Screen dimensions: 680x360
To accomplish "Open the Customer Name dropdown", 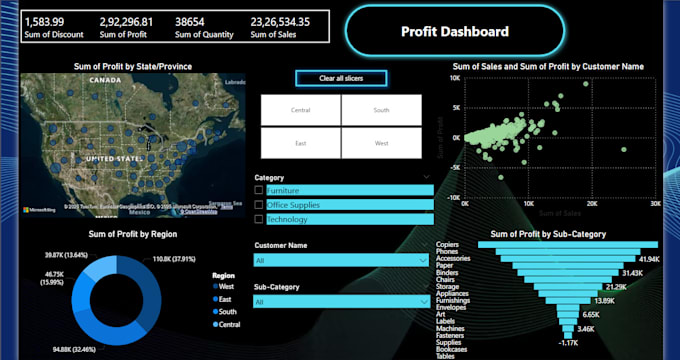I will tap(341, 260).
